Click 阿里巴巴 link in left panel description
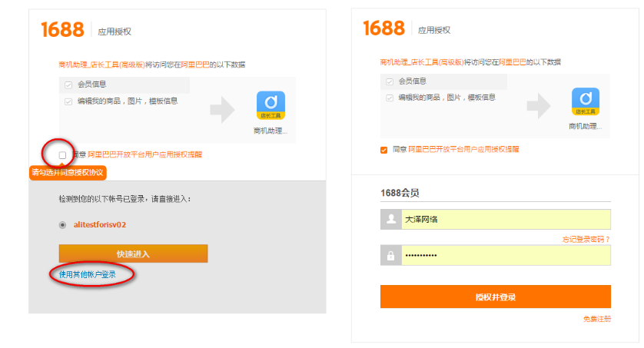 click(x=195, y=65)
